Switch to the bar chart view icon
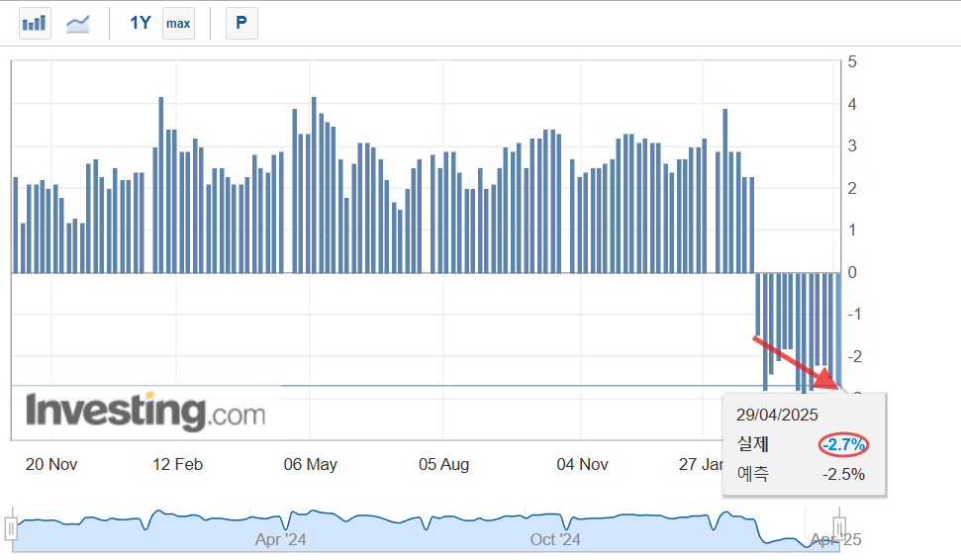The image size is (961, 560). tap(35, 23)
